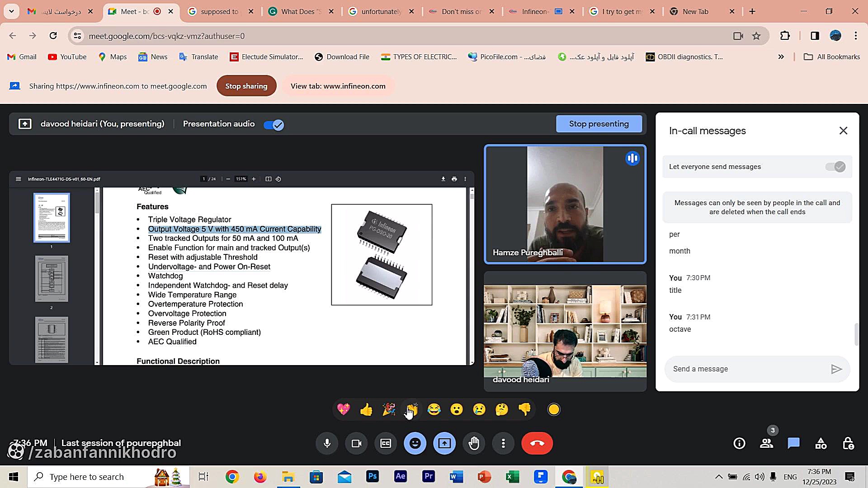This screenshot has height=488, width=868.
Task: Switch to the Persian-titled Gmail tab
Action: (x=60, y=11)
